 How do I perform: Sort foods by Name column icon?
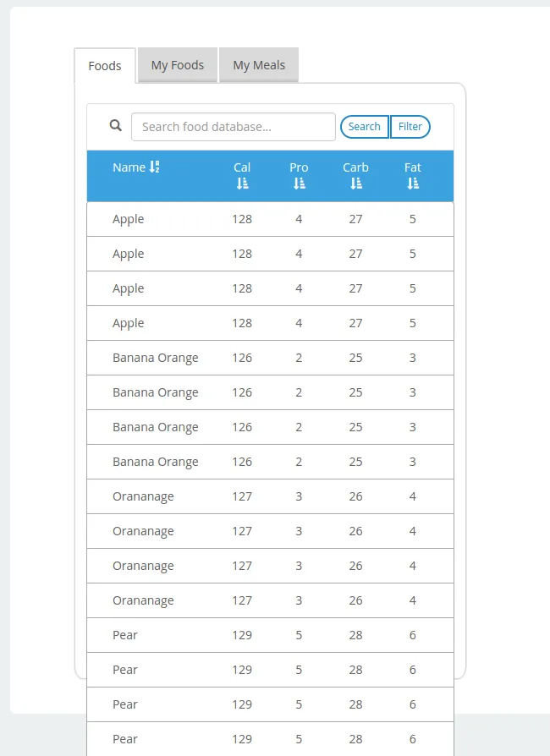[x=154, y=167]
